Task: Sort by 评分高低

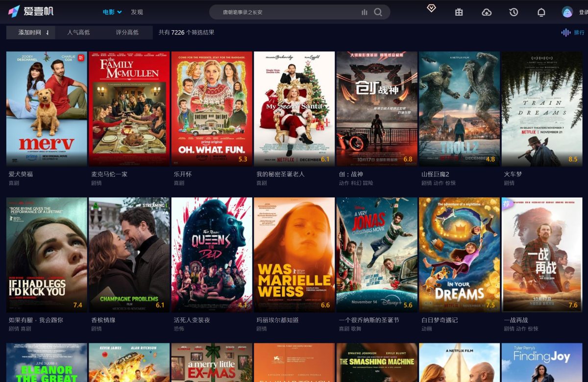Action: (127, 32)
